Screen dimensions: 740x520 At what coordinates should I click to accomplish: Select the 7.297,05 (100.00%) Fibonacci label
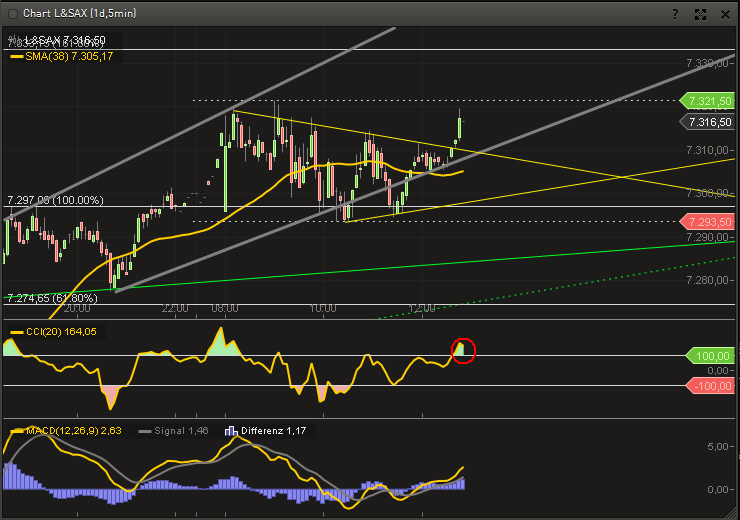tap(56, 200)
